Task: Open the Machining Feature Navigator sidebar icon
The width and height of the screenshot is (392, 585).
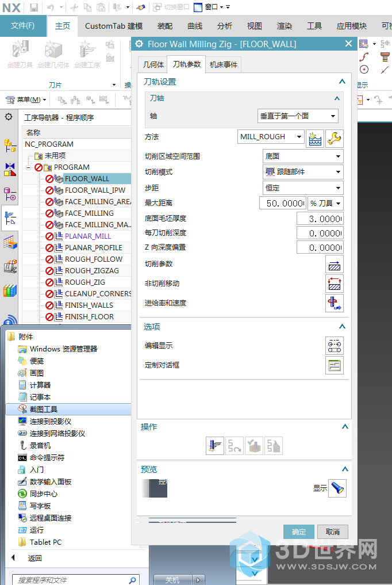Action: pos(10,243)
